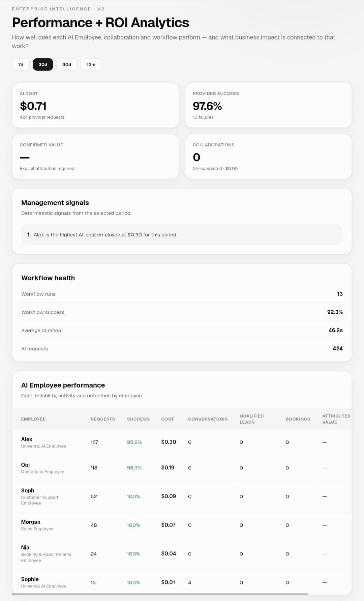Click the AI Cost $0.71 value
This screenshot has width=364, height=601.
click(33, 106)
